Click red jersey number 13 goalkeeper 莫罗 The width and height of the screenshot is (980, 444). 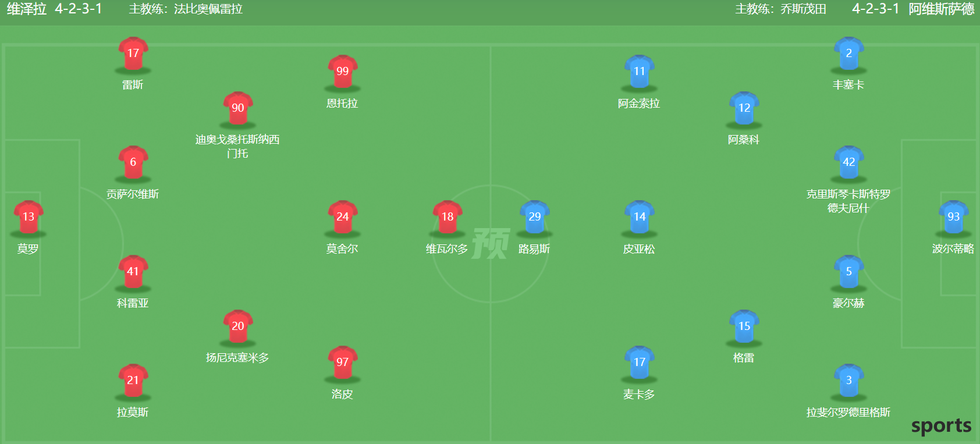click(x=29, y=217)
